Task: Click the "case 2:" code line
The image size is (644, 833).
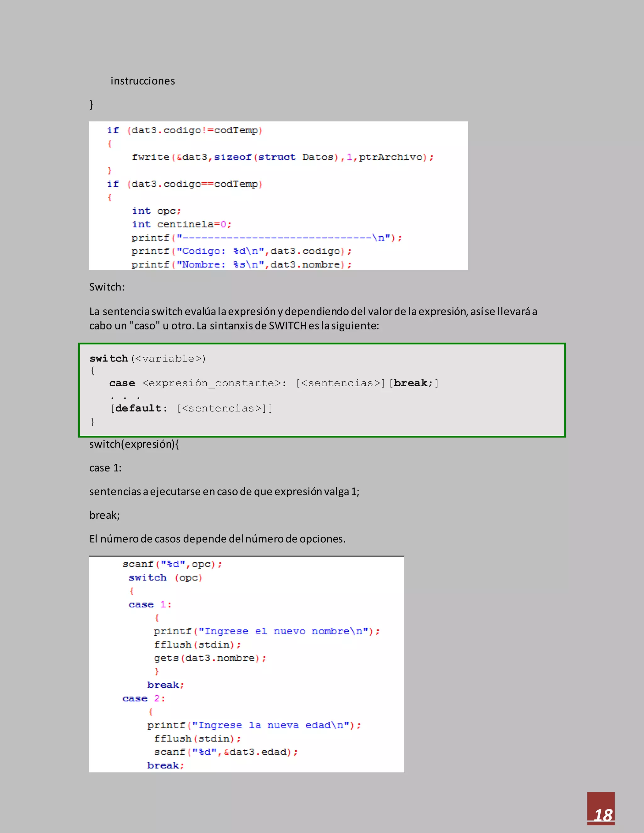Action: [x=144, y=699]
